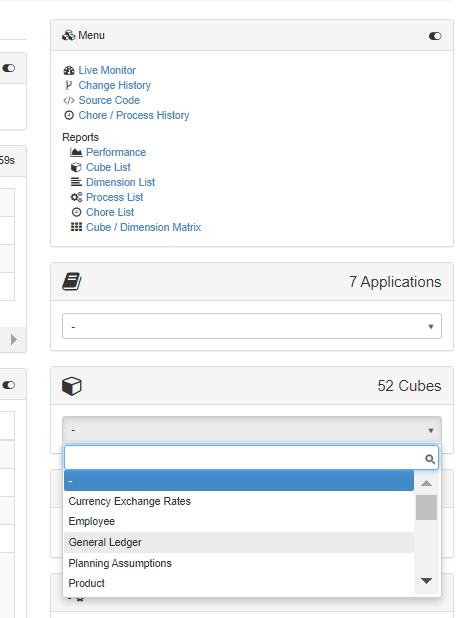Open the Chore / Process History link
The width and height of the screenshot is (464, 618).
(x=134, y=115)
